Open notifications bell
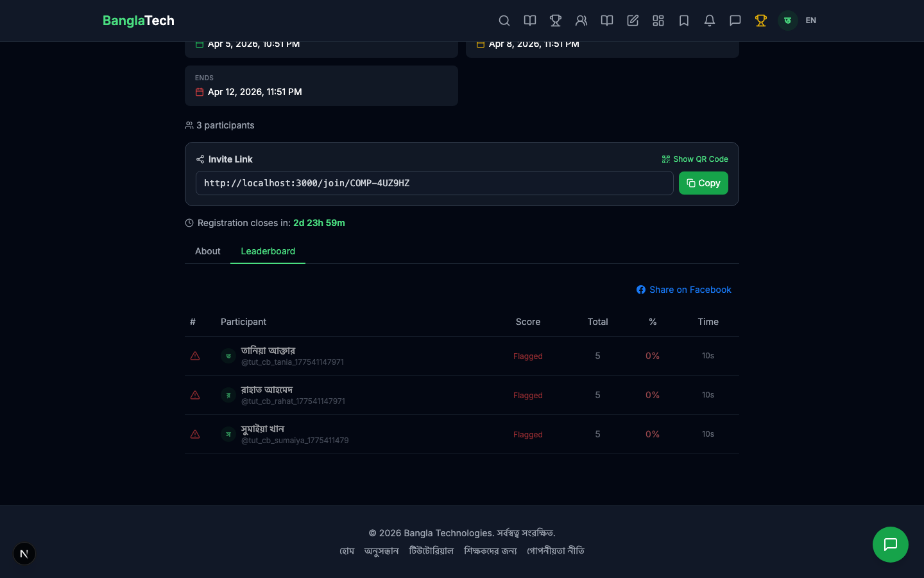The width and height of the screenshot is (924, 578). (x=710, y=21)
